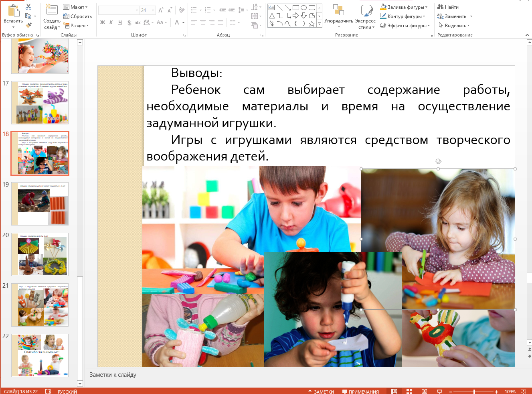Open the Выделить select menu
This screenshot has height=394, width=532.
(454, 25)
